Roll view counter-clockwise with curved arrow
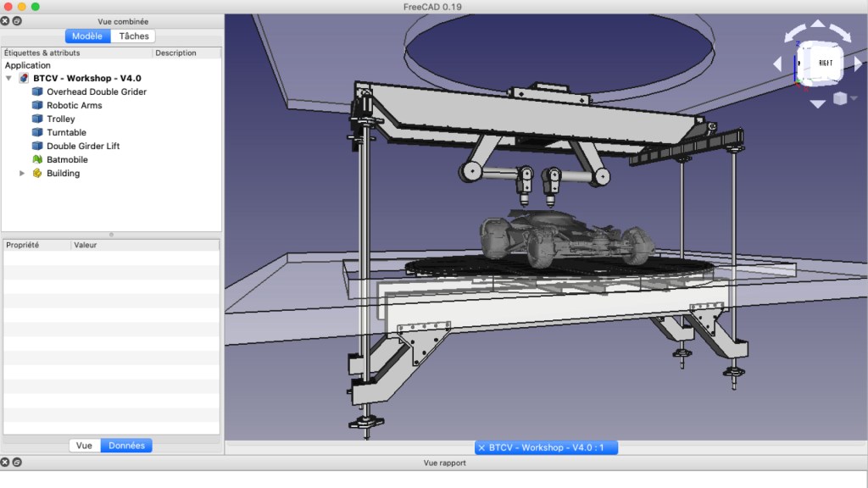Screen dimensions: 868x488 pyautogui.click(x=793, y=34)
